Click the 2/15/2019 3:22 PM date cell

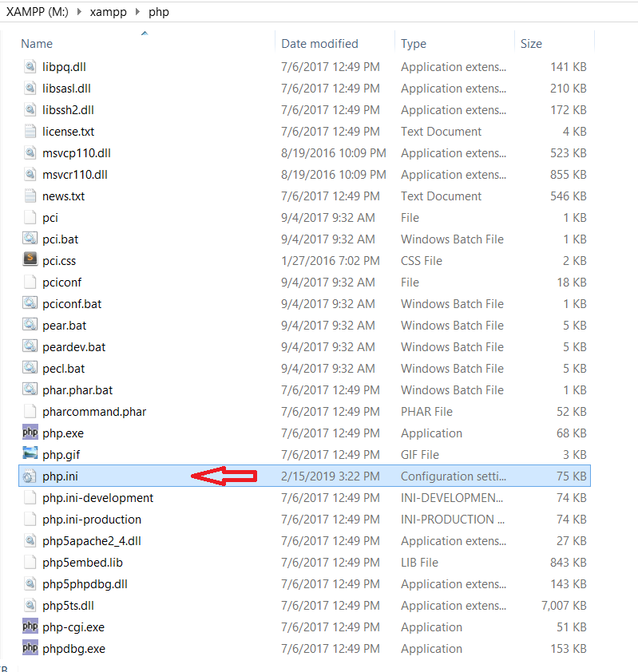pyautogui.click(x=330, y=476)
